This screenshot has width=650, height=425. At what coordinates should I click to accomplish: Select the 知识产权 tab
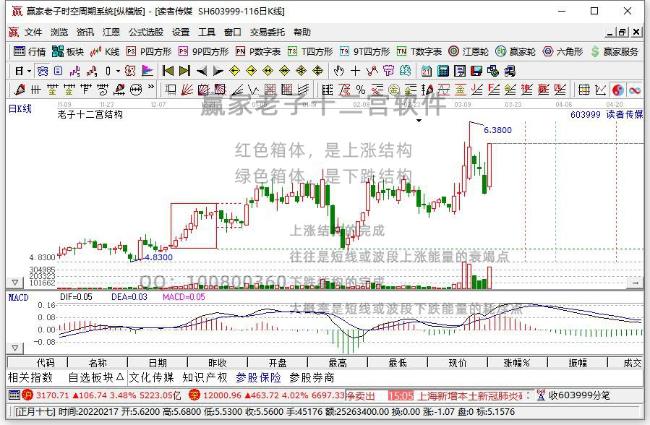pyautogui.click(x=205, y=377)
